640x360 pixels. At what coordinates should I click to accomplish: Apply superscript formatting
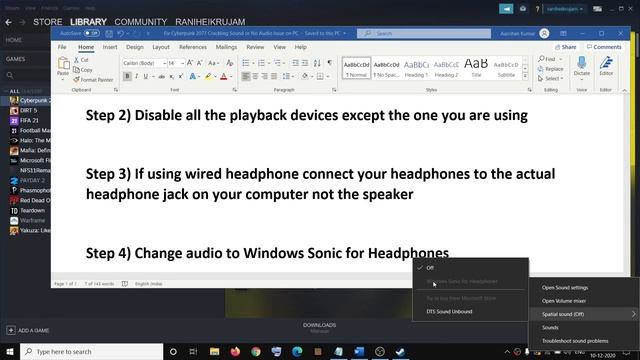pos(180,76)
